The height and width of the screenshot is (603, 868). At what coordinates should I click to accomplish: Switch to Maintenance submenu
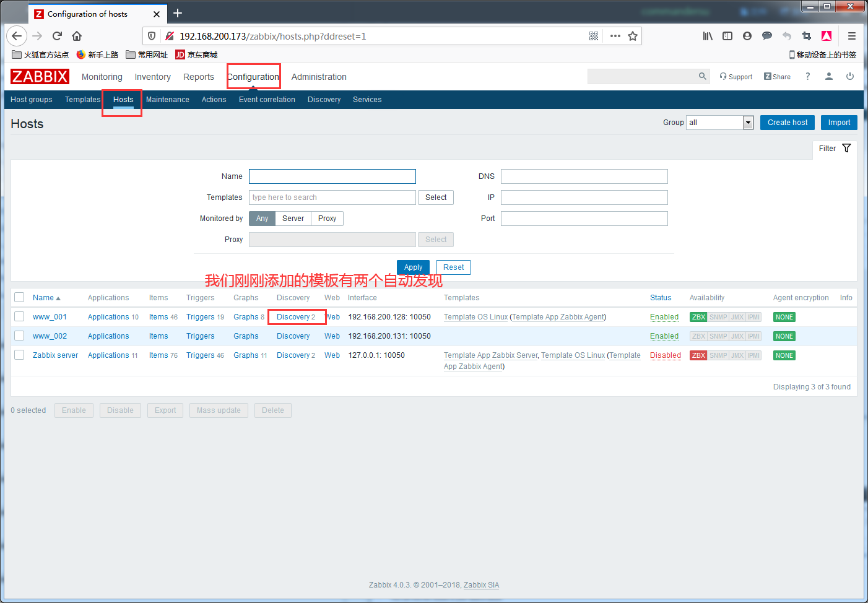pyautogui.click(x=168, y=100)
